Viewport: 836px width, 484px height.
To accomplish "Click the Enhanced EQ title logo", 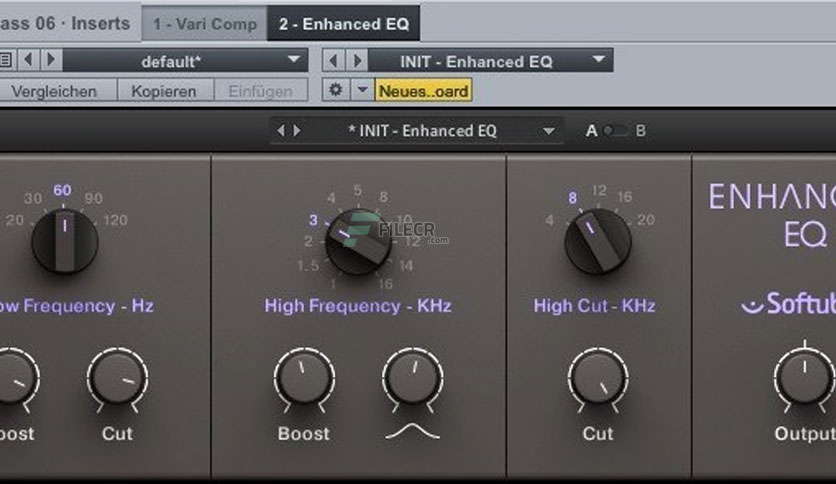I will 773,215.
